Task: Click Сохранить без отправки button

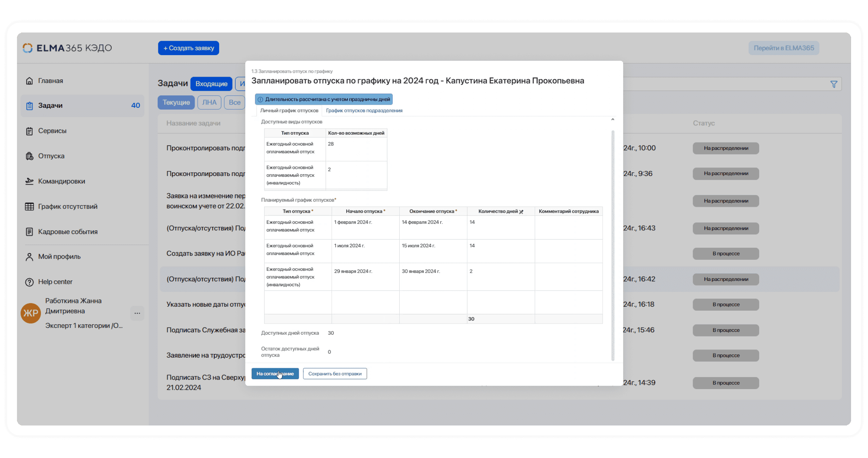Action: point(335,374)
